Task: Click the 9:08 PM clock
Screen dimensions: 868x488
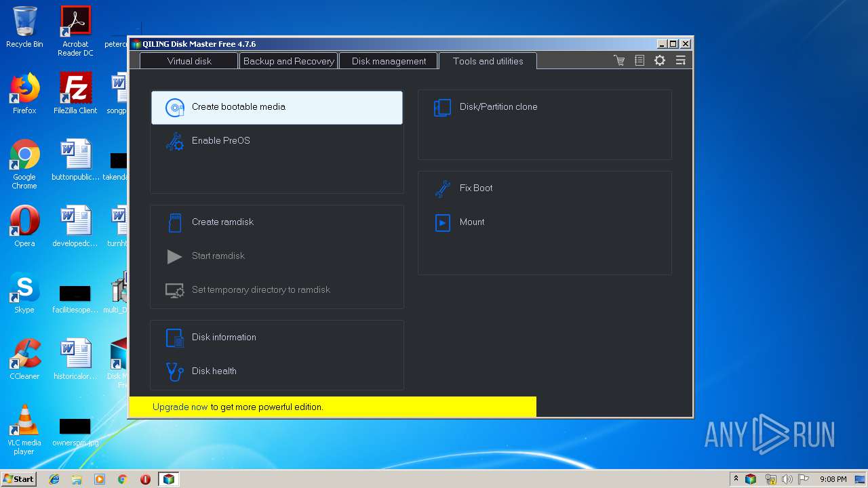Action: [833, 479]
